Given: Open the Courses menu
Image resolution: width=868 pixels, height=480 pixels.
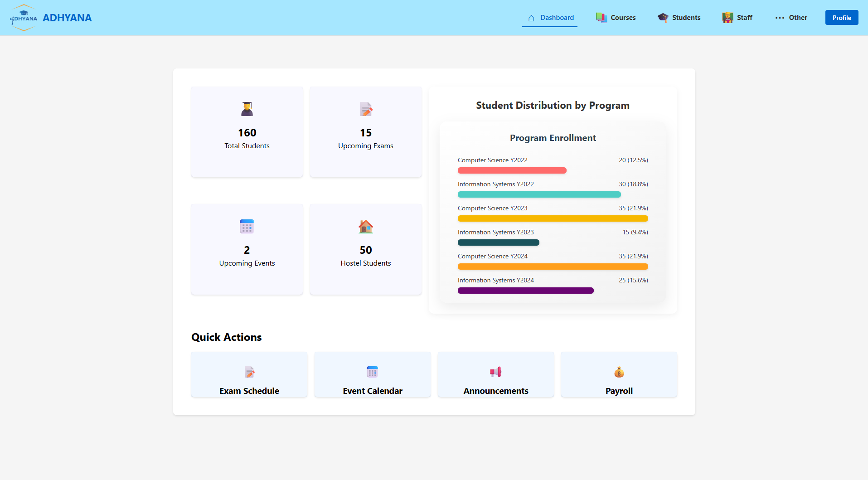Looking at the screenshot, I should pos(616,18).
